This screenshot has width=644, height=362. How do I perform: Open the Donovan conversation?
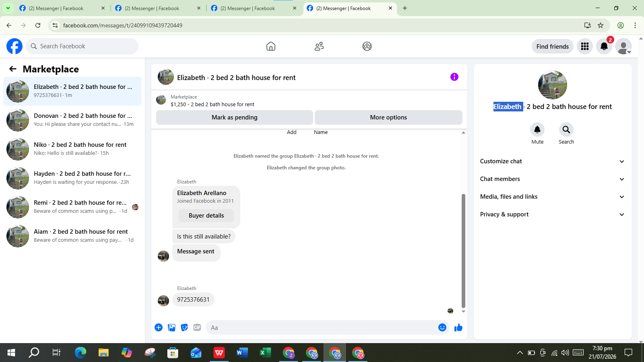[x=72, y=120]
